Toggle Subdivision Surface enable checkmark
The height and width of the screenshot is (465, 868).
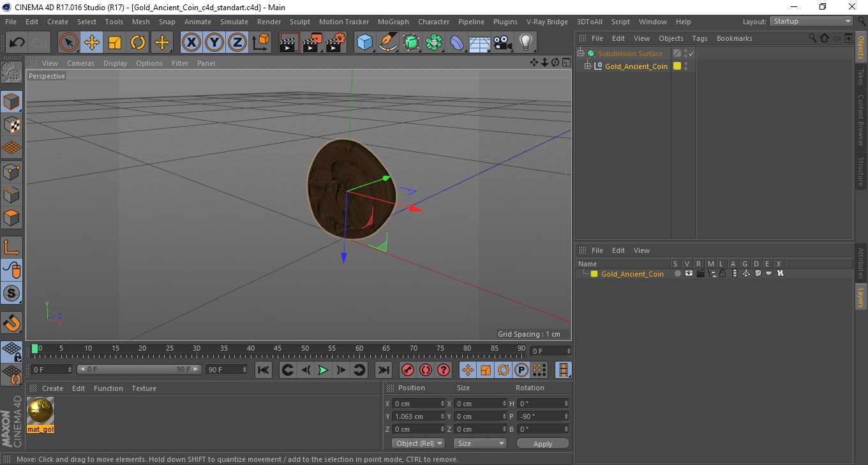click(691, 54)
